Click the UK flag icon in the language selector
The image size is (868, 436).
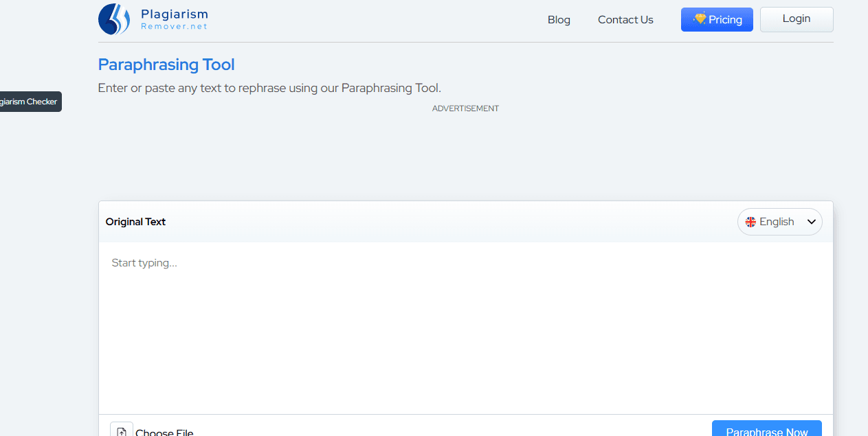[x=750, y=222]
